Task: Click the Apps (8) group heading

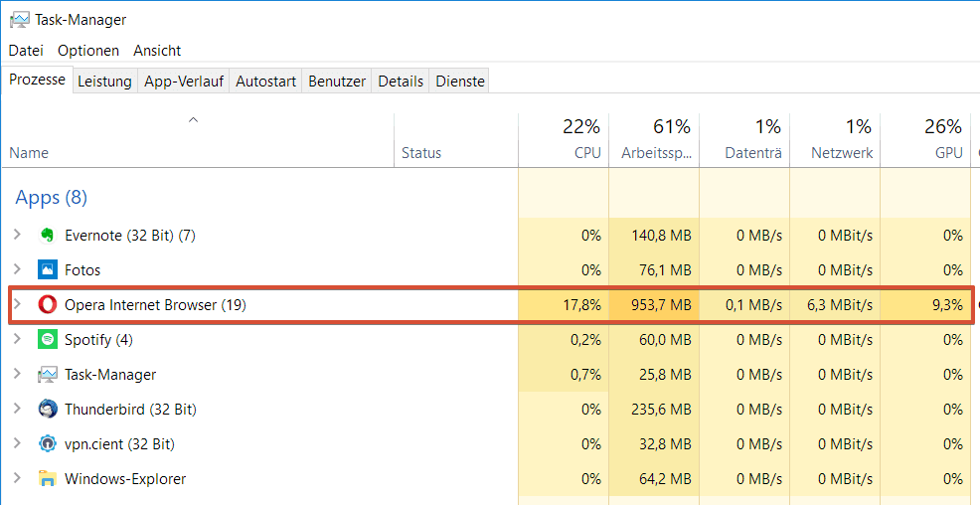Action: click(52, 198)
